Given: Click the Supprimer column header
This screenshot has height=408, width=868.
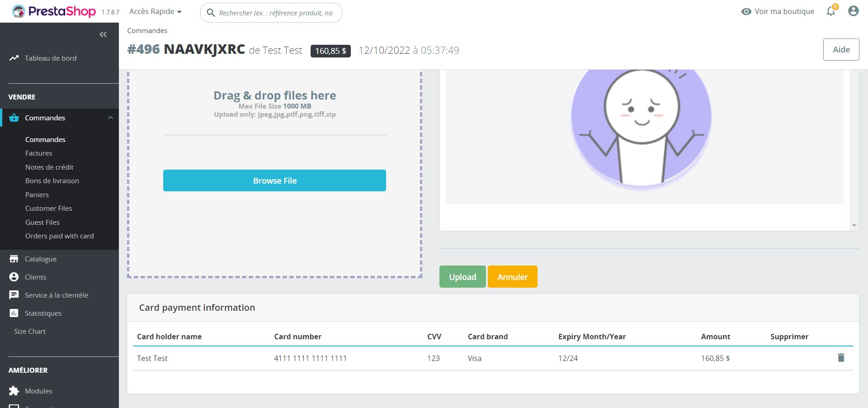Looking at the screenshot, I should tap(789, 337).
